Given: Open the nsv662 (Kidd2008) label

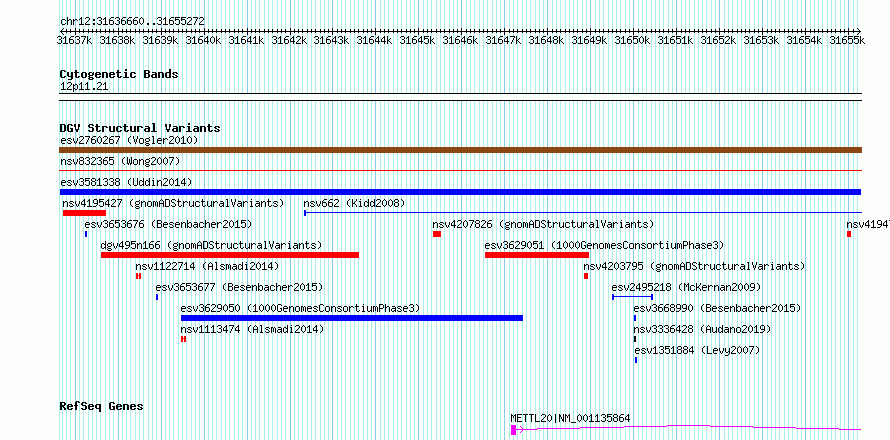Looking at the screenshot, I should pos(354,203).
